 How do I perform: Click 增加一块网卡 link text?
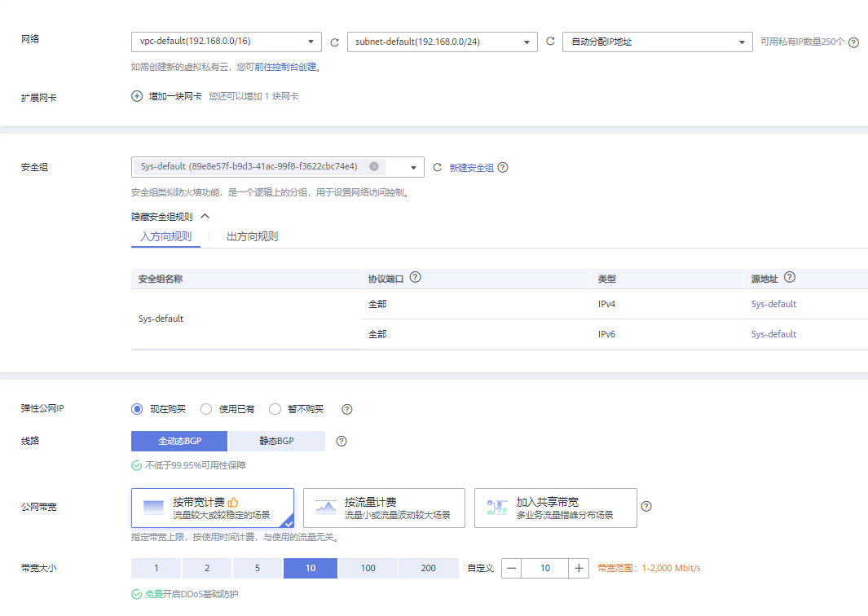coord(175,96)
